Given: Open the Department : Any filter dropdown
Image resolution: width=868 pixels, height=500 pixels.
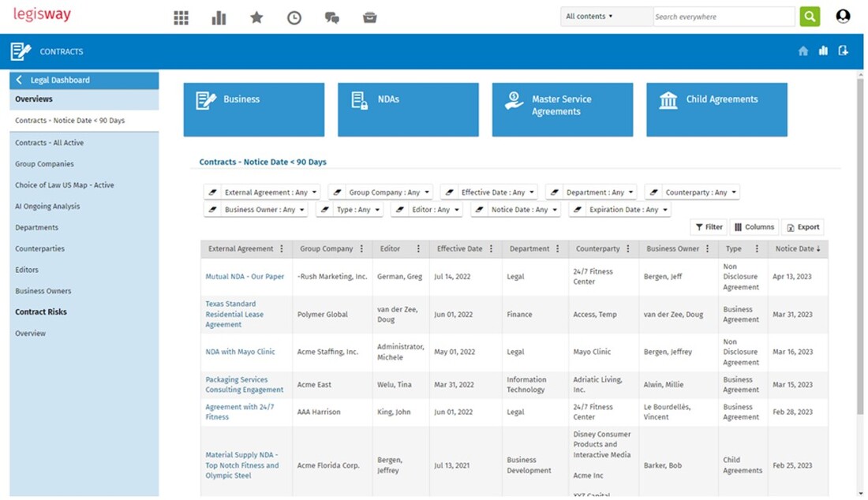Looking at the screenshot, I should (x=592, y=192).
